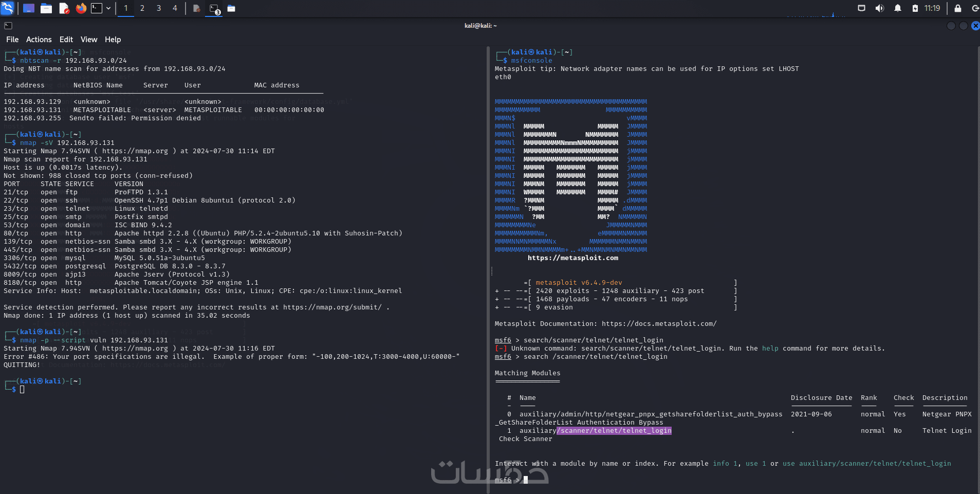Screen dimensions: 980x494
Task: Click the 'Description' column header
Action: tap(945, 398)
